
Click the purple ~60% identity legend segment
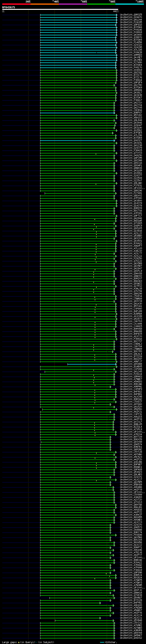point(73,4)
